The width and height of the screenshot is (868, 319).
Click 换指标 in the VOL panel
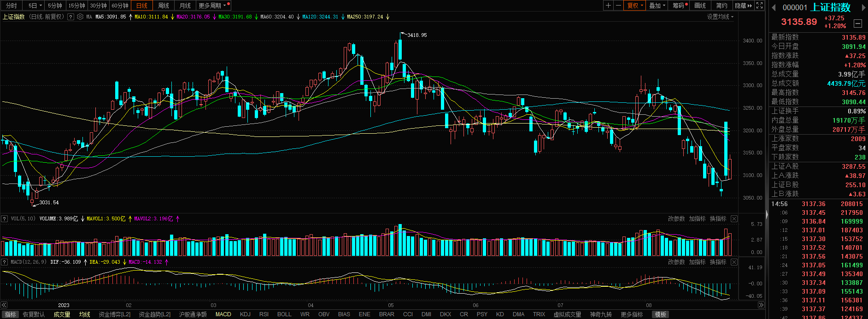[718, 219]
